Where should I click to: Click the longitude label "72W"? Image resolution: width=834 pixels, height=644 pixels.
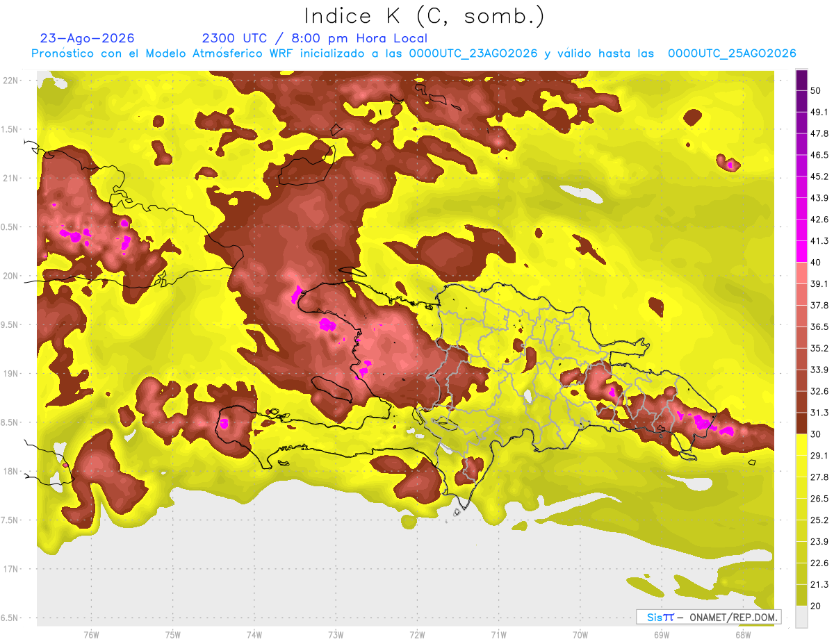click(417, 634)
